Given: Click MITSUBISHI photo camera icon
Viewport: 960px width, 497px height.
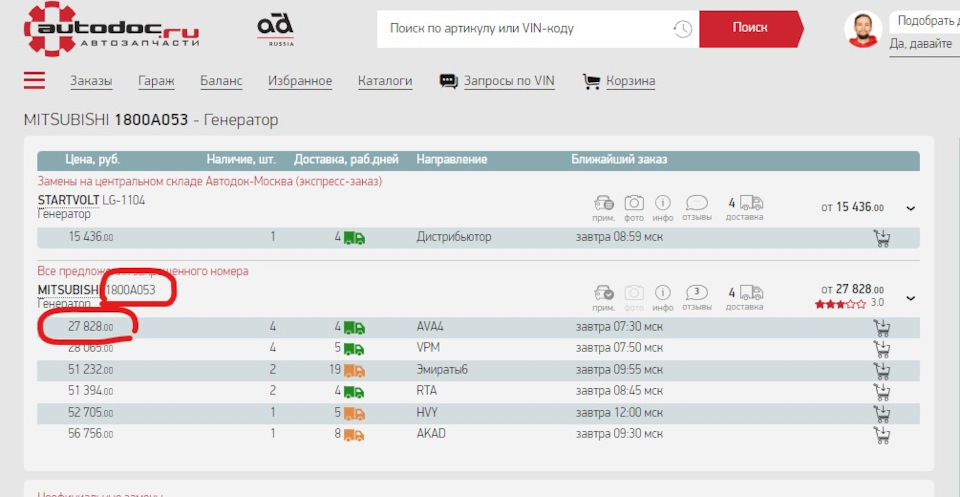Looking at the screenshot, I should 634,293.
